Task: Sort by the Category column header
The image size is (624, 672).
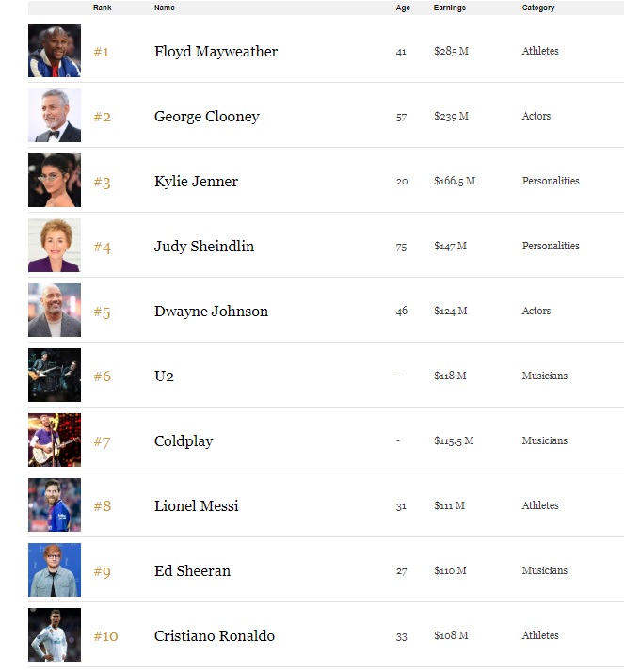Action: (538, 8)
